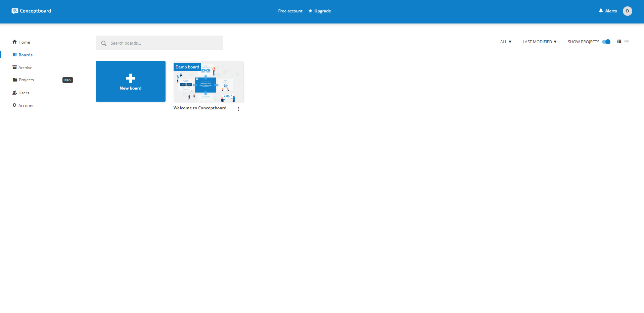Screen dimensions: 644x313
Task: Switch to grid view layout
Action: [x=619, y=42]
